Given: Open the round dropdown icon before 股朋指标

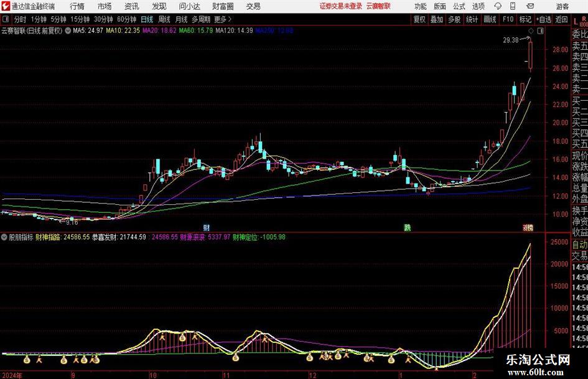Looking at the screenshot, I should (4, 236).
